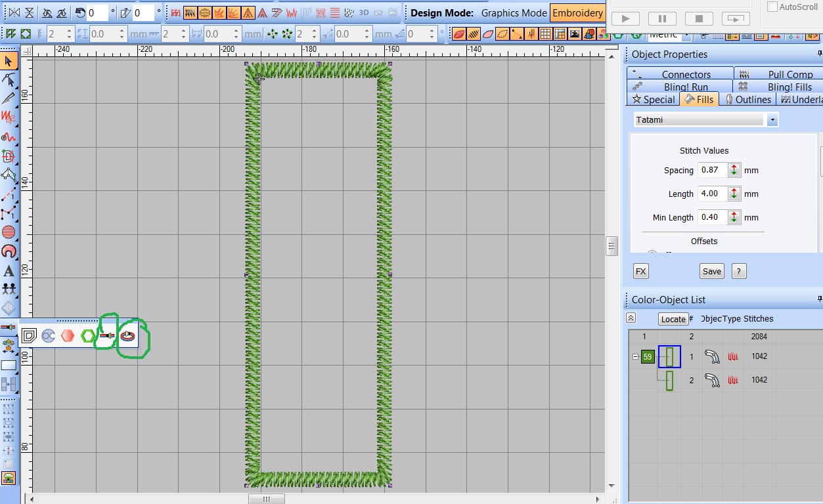Open the Tatami fill type dropdown
The image size is (823, 504).
772,120
